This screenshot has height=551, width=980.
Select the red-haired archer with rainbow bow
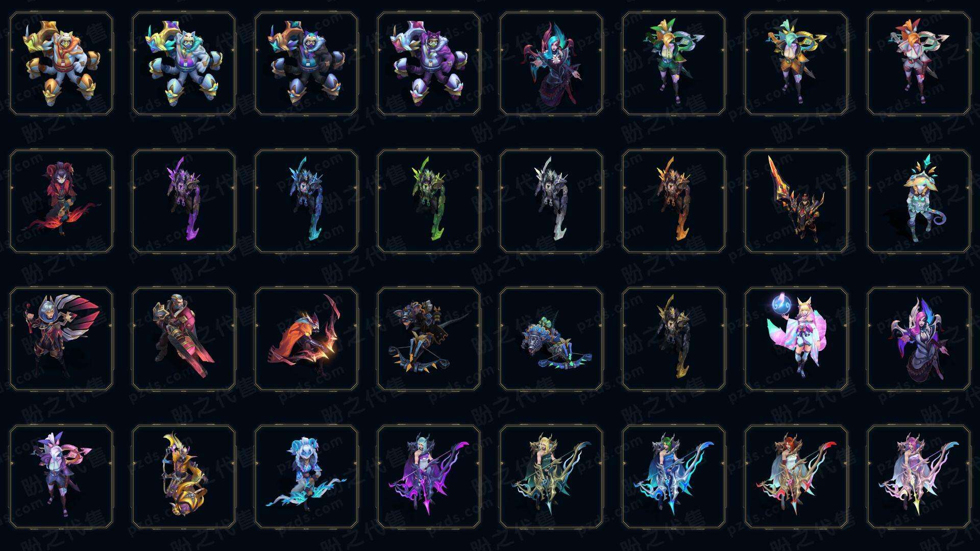click(796, 477)
